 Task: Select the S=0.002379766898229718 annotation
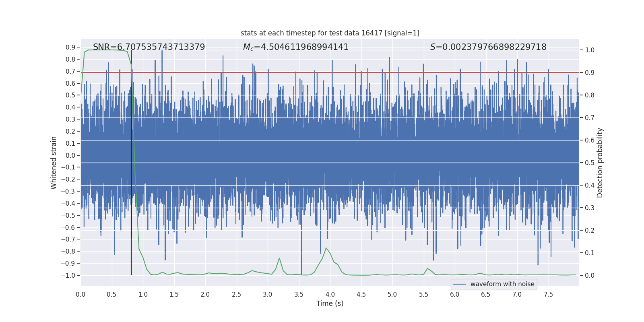tap(488, 47)
